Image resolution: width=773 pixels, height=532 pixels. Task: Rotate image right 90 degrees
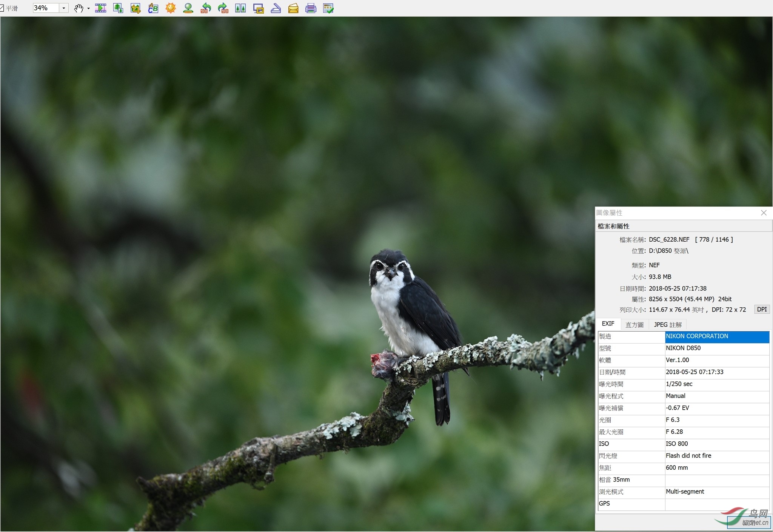[x=223, y=8]
